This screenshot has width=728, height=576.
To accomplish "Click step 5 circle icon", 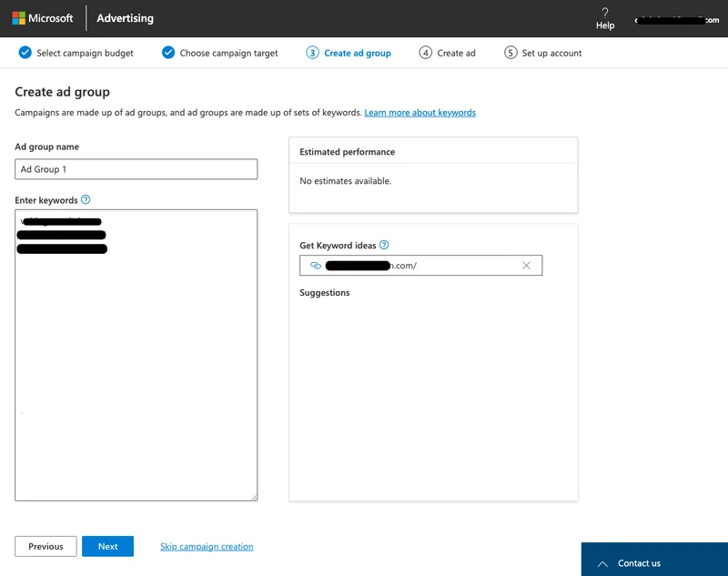I will 511,53.
